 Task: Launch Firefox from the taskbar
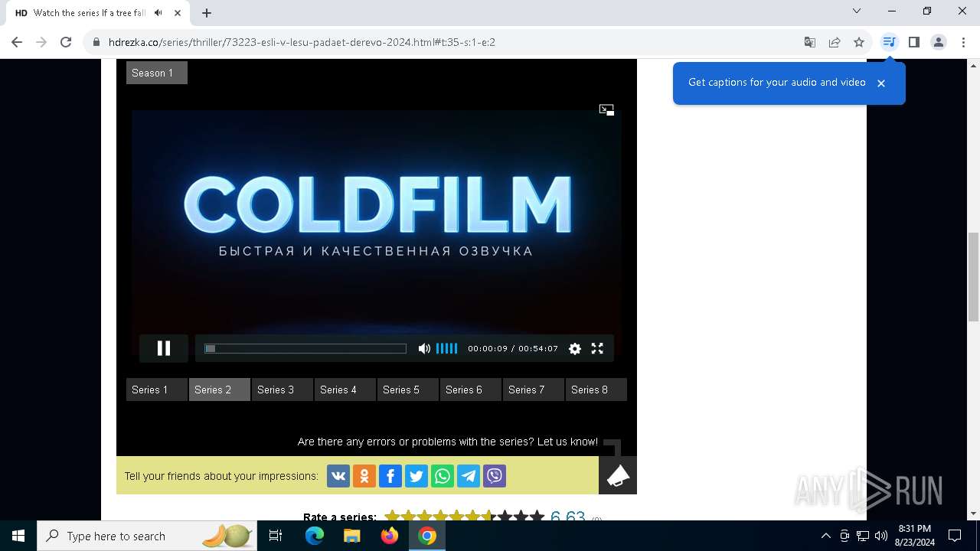click(390, 536)
